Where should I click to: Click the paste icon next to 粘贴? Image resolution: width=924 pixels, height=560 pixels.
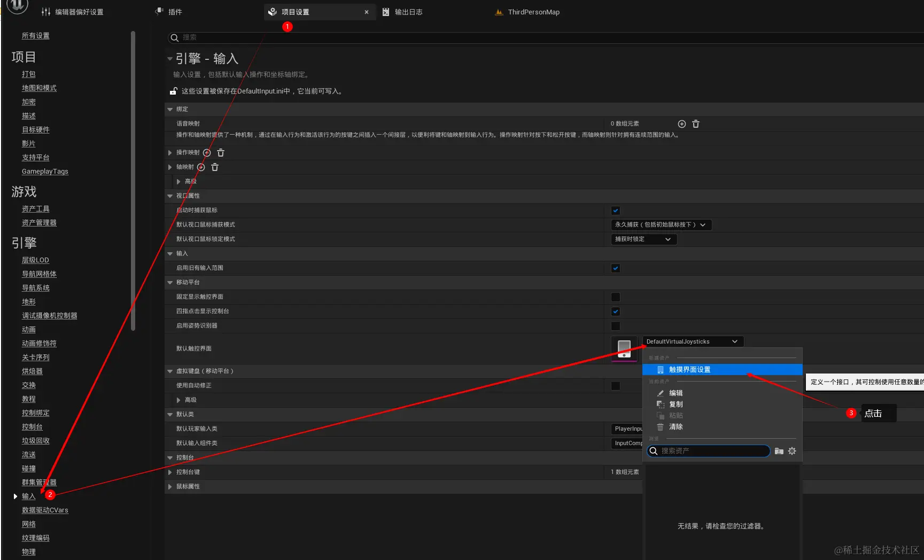[661, 416]
